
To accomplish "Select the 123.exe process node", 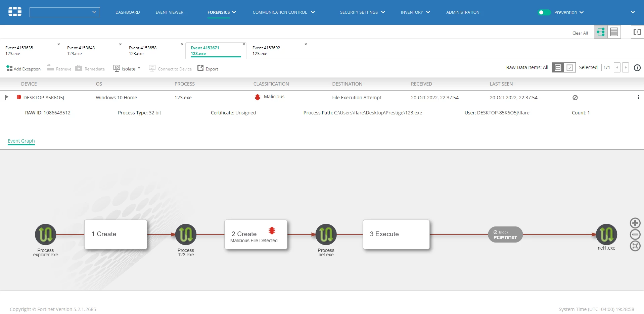I will point(186,234).
